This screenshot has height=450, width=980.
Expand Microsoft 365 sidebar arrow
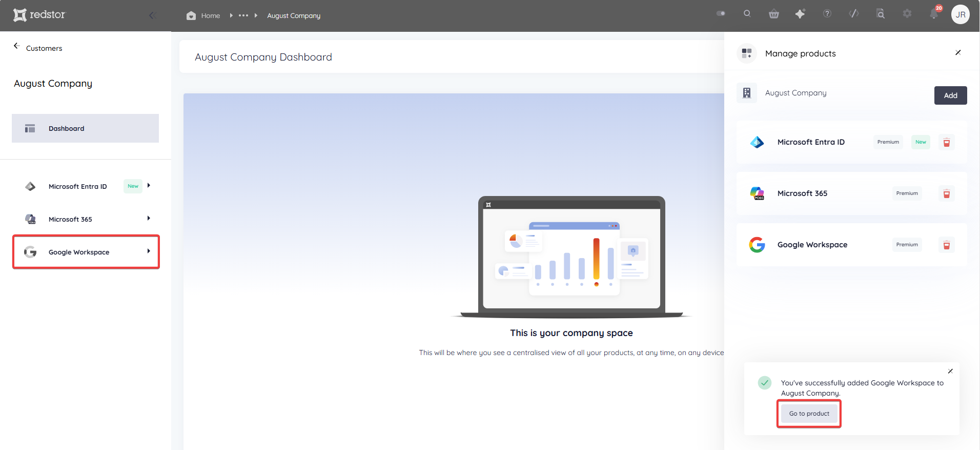[x=149, y=219]
